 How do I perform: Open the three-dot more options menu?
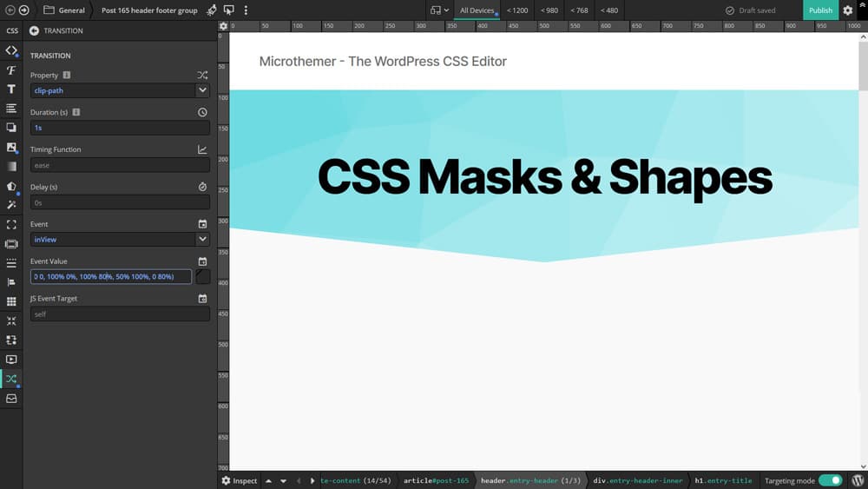[246, 10]
